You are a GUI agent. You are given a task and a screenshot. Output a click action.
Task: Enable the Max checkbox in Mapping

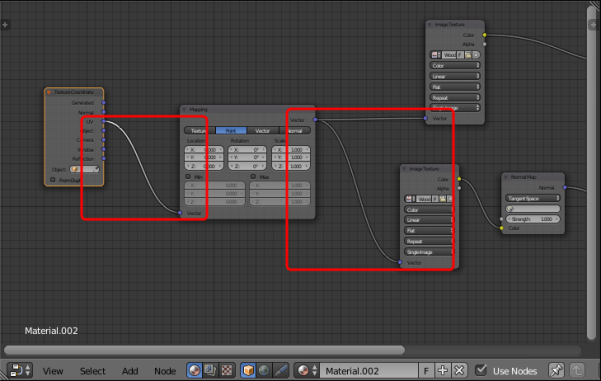pyautogui.click(x=253, y=177)
